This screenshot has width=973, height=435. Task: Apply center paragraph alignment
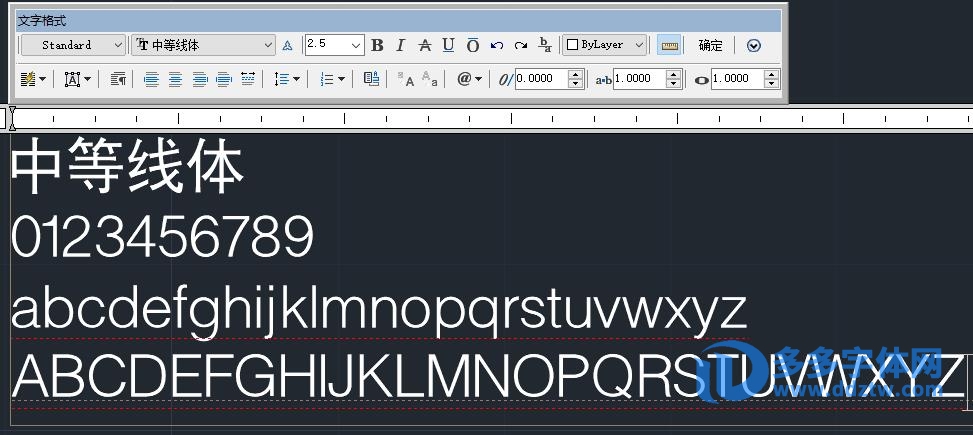175,79
